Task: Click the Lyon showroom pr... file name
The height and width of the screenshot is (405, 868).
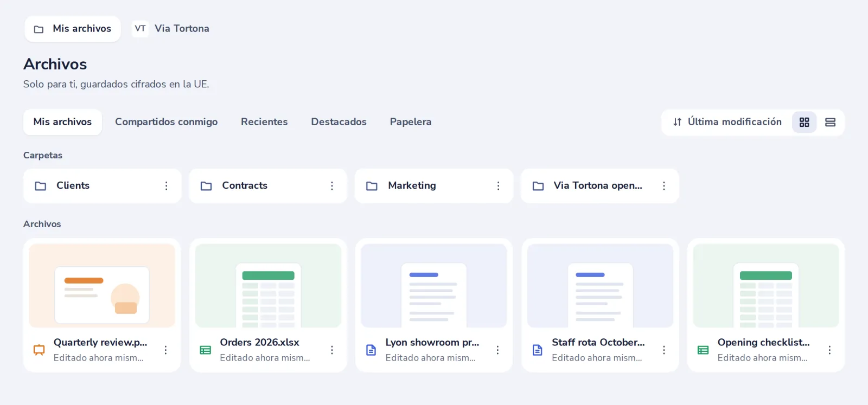Action: pyautogui.click(x=432, y=343)
